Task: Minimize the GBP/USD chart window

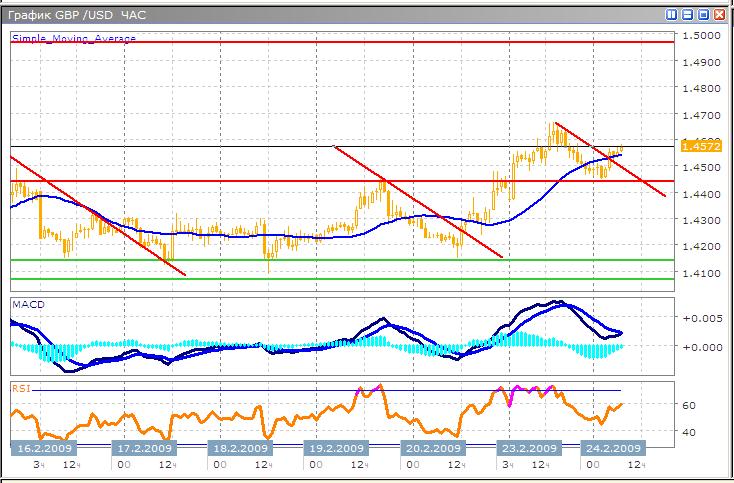Action: point(688,15)
